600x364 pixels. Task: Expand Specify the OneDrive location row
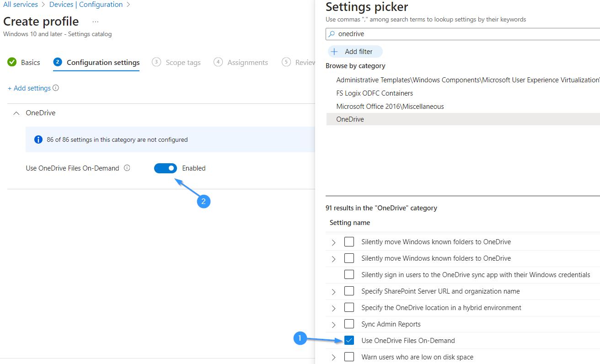[x=333, y=308]
